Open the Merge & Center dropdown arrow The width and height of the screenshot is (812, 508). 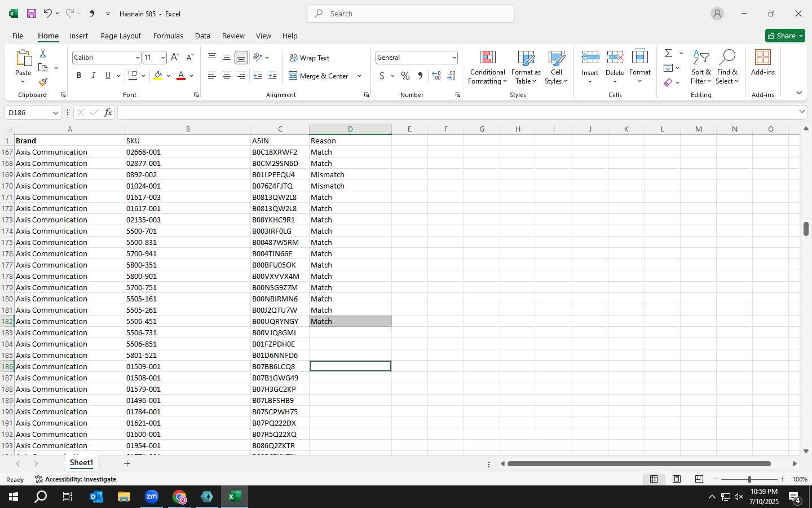(x=359, y=76)
